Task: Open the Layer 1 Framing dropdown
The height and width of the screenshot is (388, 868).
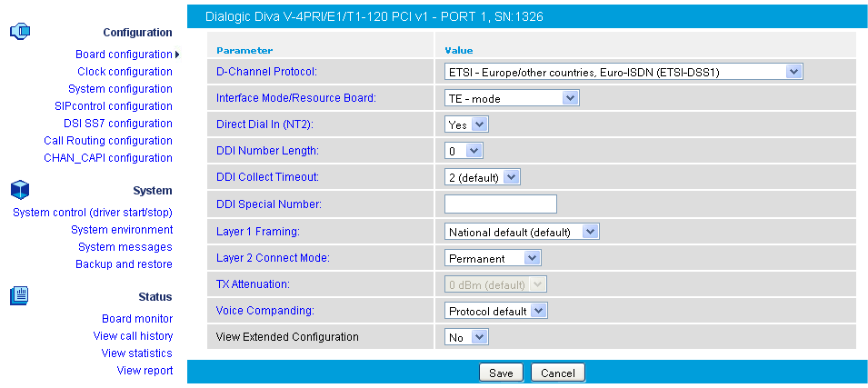Action: click(x=522, y=232)
